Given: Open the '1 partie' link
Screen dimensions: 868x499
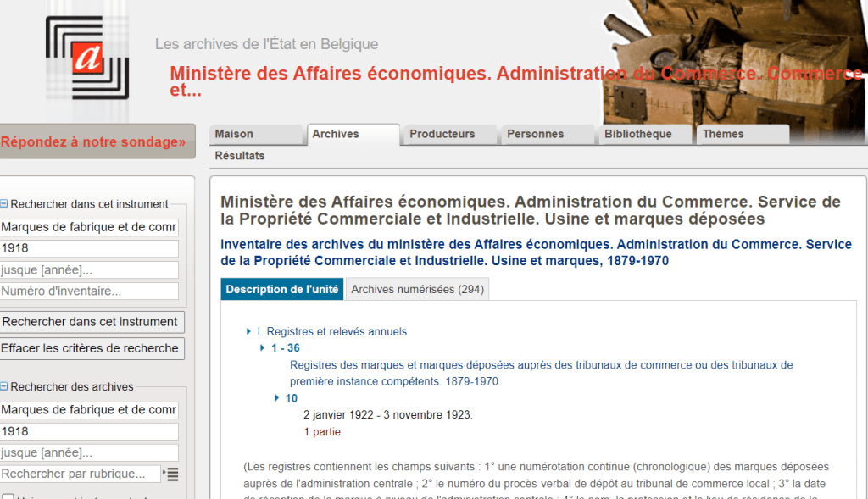Looking at the screenshot, I should [x=322, y=432].
